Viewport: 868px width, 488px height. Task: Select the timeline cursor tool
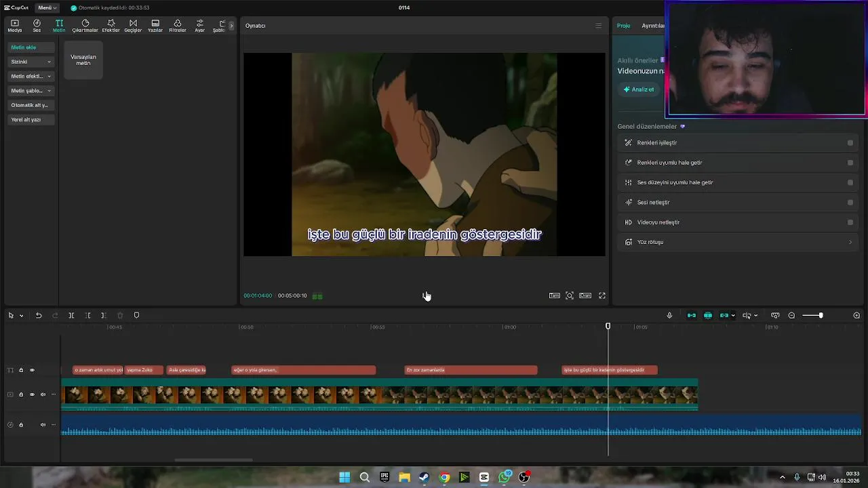point(11,315)
